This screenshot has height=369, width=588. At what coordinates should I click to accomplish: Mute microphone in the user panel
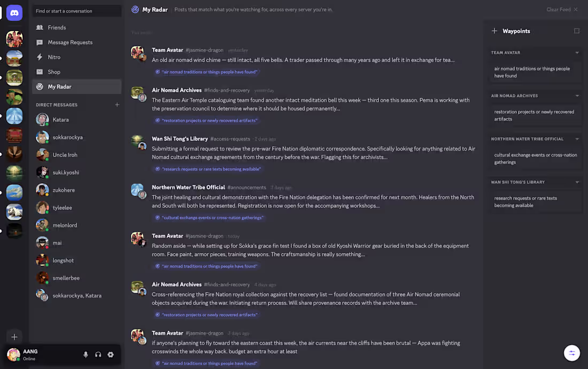pos(86,355)
